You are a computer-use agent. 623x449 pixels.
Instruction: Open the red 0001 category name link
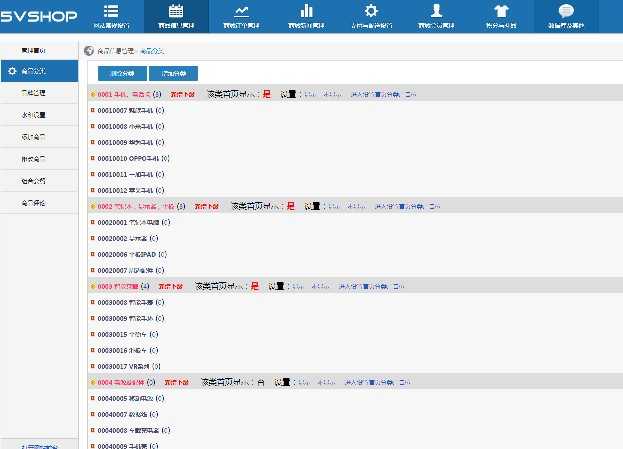(x=124, y=95)
